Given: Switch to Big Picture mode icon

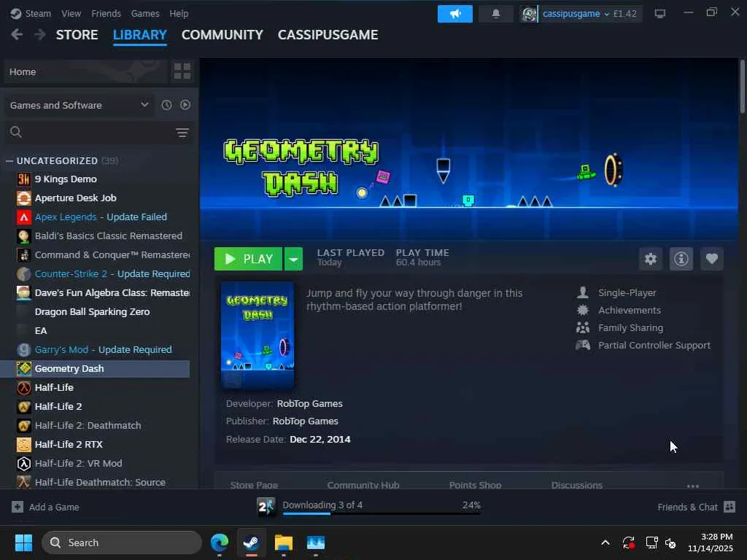Looking at the screenshot, I should [659, 14].
